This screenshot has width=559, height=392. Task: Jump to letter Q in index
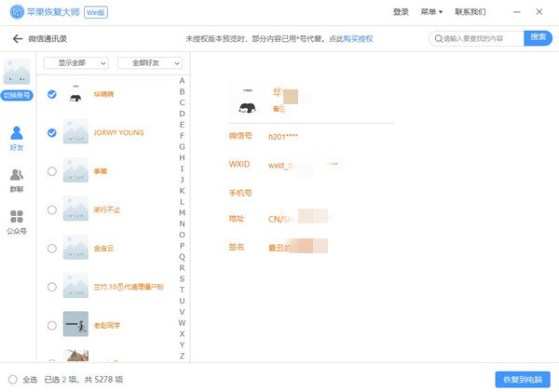click(182, 257)
